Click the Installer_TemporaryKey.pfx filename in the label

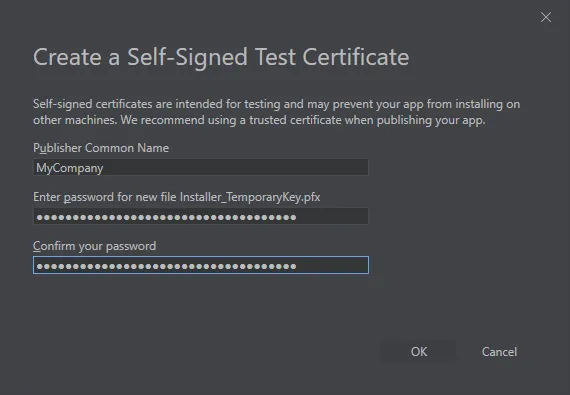250,197
